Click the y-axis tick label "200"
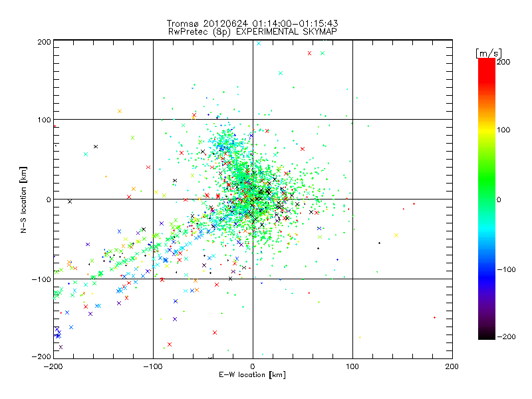This screenshot has height=399, width=532. pos(44,42)
